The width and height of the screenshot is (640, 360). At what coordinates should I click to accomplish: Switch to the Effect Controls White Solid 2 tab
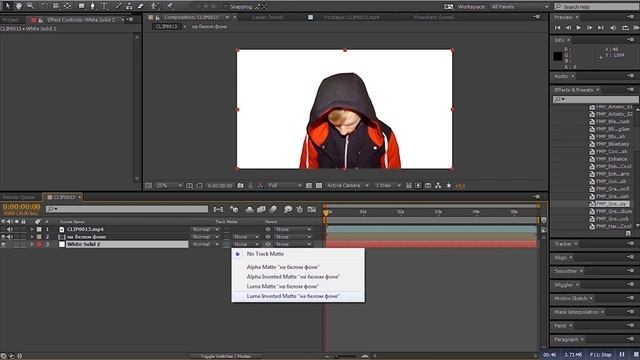click(80, 20)
